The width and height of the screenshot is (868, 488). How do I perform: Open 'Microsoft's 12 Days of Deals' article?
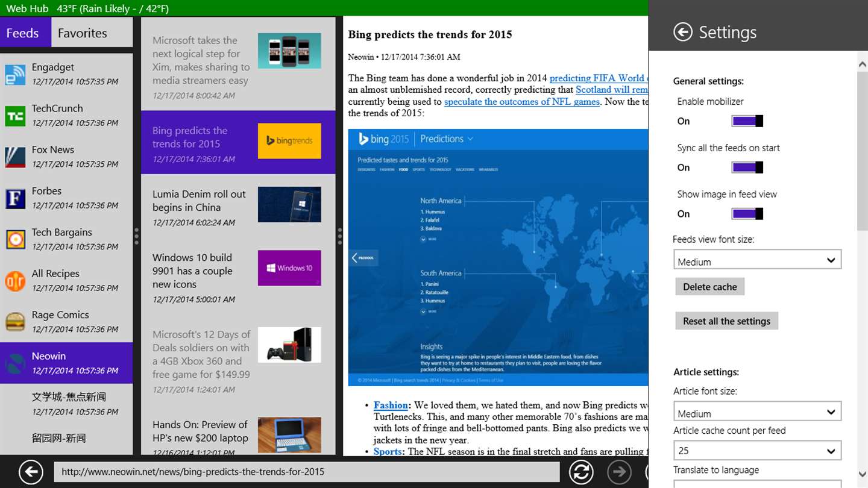coord(238,360)
